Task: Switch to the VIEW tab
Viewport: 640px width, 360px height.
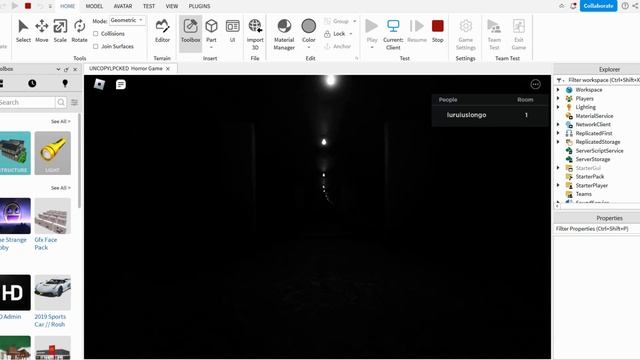Action: [171, 6]
